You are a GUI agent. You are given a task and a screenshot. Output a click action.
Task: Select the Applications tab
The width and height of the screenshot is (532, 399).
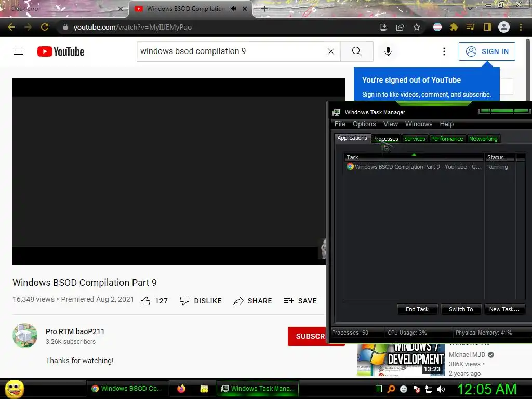coord(352,138)
